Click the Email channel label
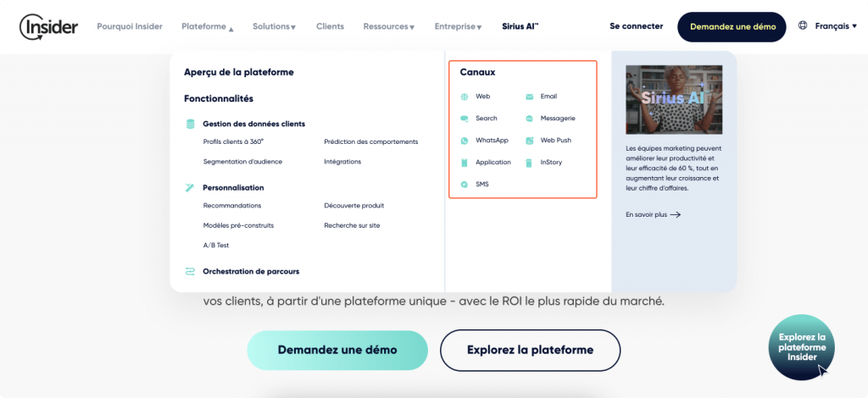 point(549,97)
